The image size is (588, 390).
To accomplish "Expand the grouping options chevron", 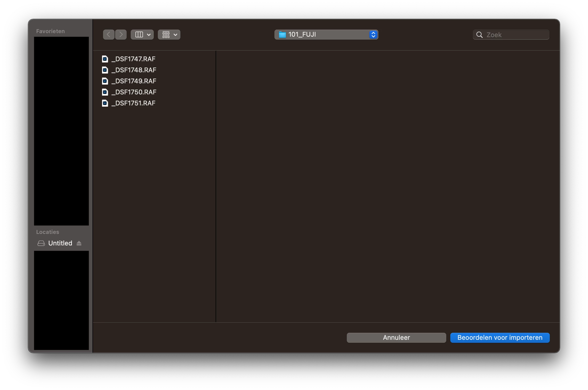I will (x=175, y=35).
